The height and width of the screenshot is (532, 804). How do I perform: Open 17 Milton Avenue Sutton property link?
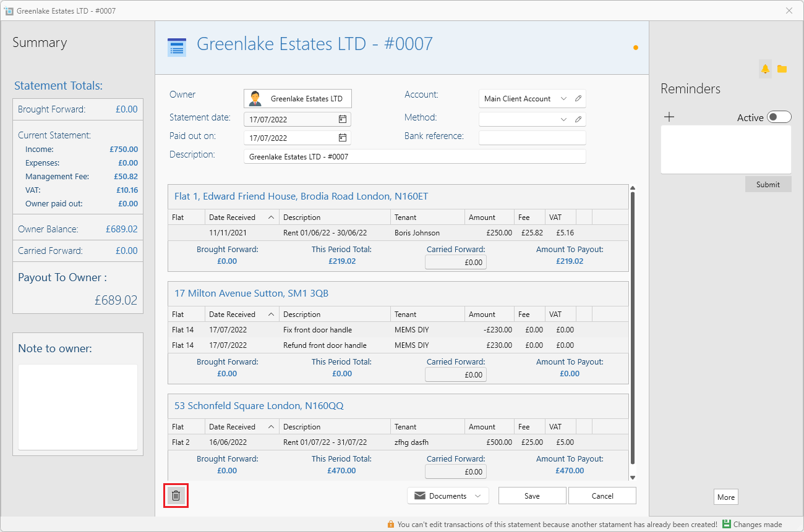tap(251, 293)
